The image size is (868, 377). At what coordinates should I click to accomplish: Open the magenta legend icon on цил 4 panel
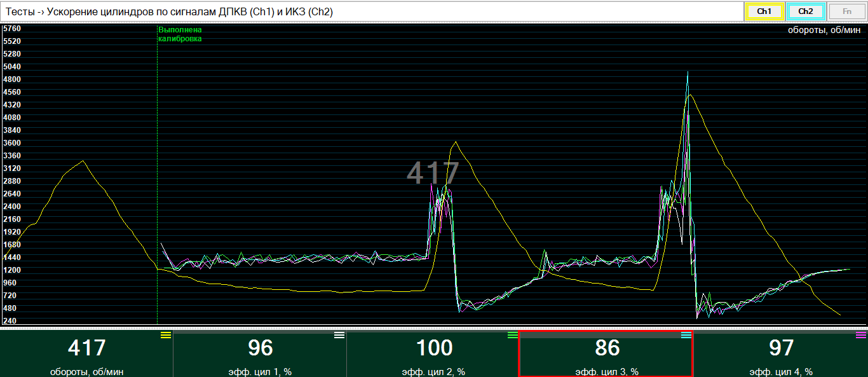[861, 334]
